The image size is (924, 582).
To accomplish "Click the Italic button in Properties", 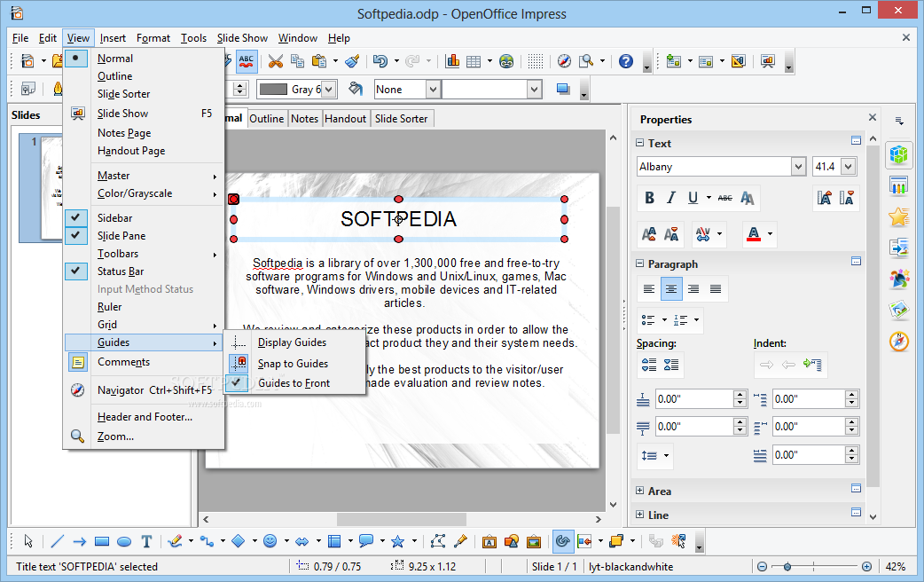I will click(671, 198).
